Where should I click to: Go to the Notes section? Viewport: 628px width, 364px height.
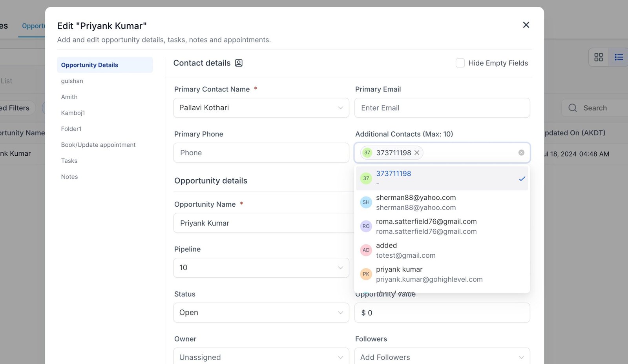[x=69, y=177]
